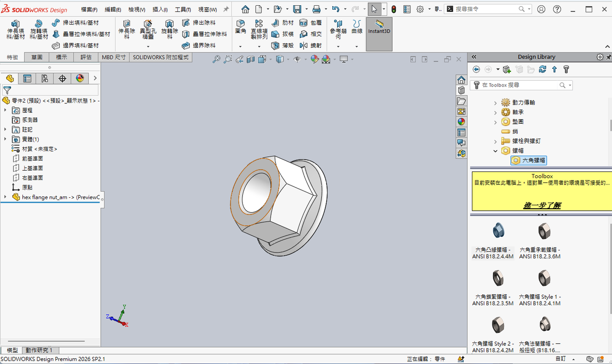Open the ConfigurationManager tab icon

pyautogui.click(x=45, y=78)
